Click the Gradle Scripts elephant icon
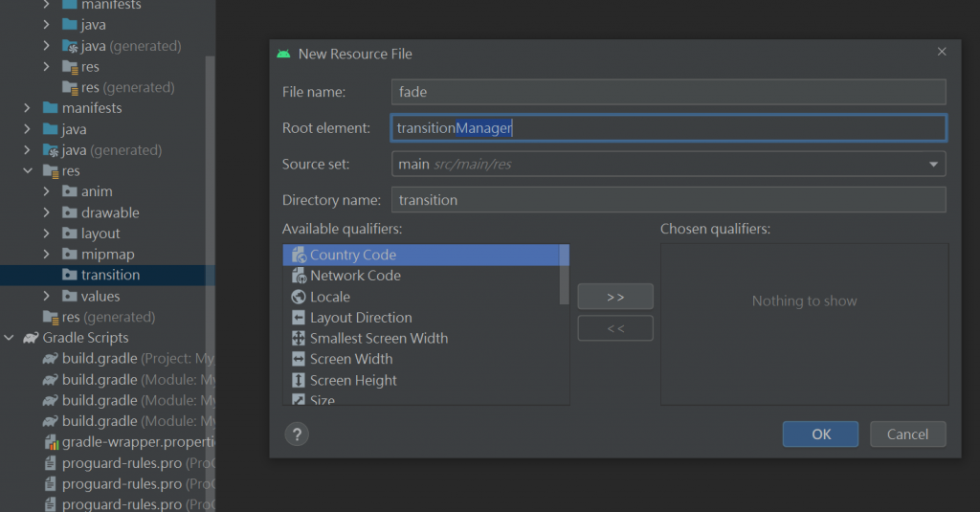This screenshot has height=512, width=980. 30,338
